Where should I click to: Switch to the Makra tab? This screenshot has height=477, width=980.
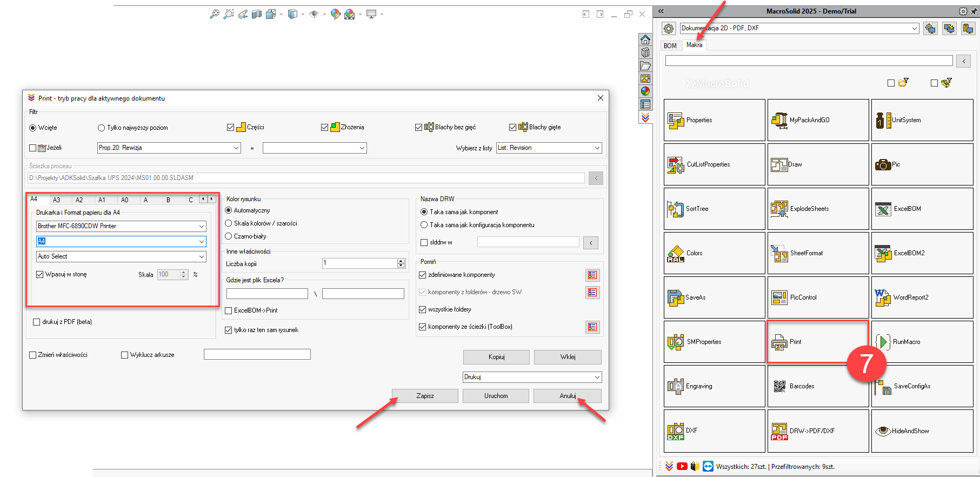coord(695,45)
